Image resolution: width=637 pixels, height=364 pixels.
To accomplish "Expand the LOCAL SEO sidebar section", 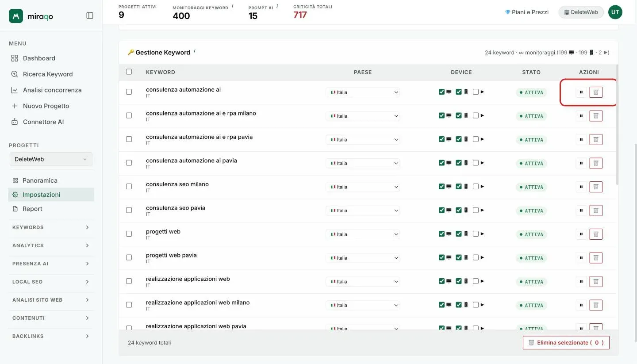I will tap(51, 282).
